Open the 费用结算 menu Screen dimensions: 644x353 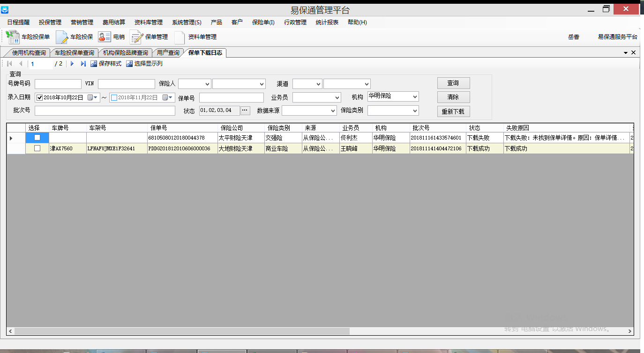(x=114, y=22)
